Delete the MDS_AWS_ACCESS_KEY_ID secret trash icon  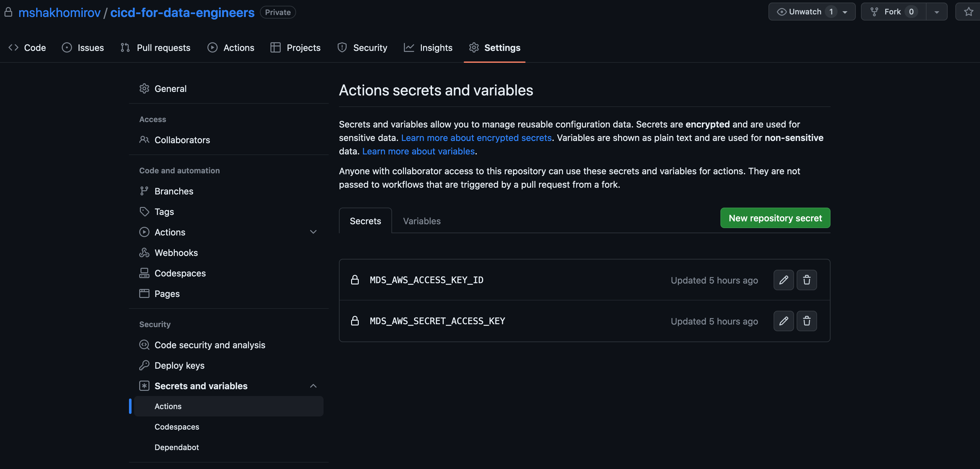click(x=807, y=280)
